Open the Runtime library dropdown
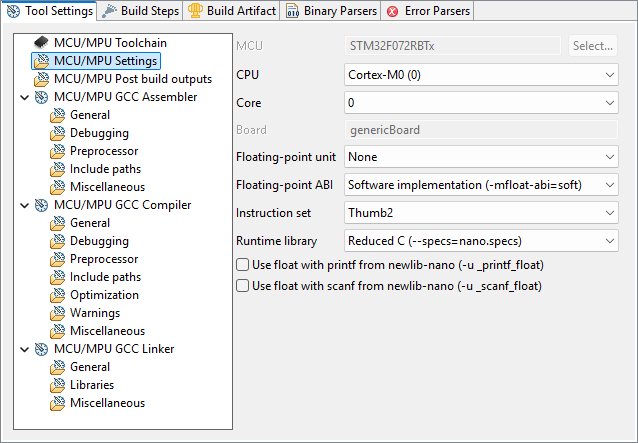This screenshot has height=443, width=638. point(481,241)
